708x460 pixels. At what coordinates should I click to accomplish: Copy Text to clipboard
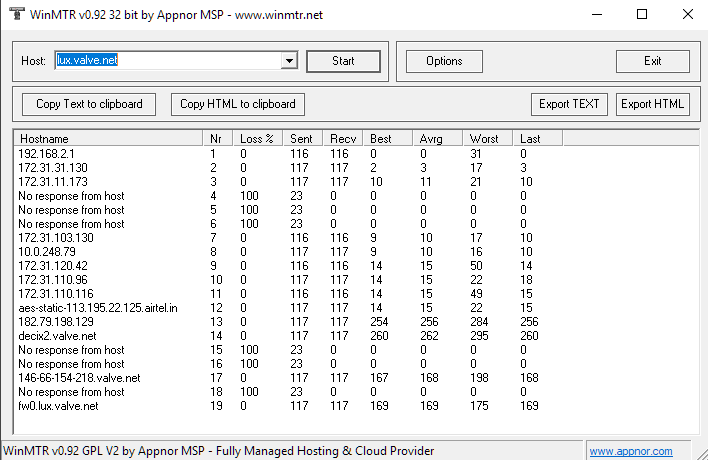click(89, 104)
